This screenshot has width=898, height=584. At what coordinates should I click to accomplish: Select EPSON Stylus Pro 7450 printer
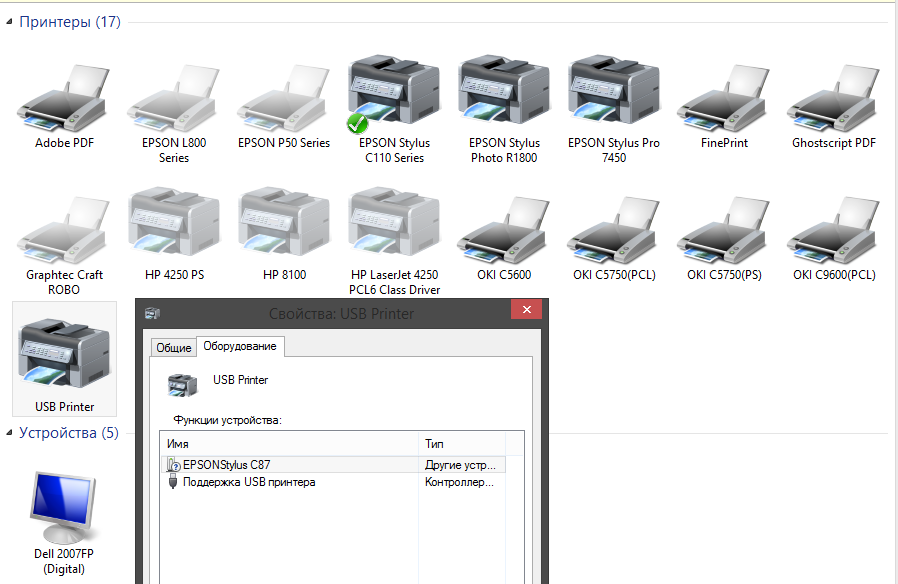(614, 89)
